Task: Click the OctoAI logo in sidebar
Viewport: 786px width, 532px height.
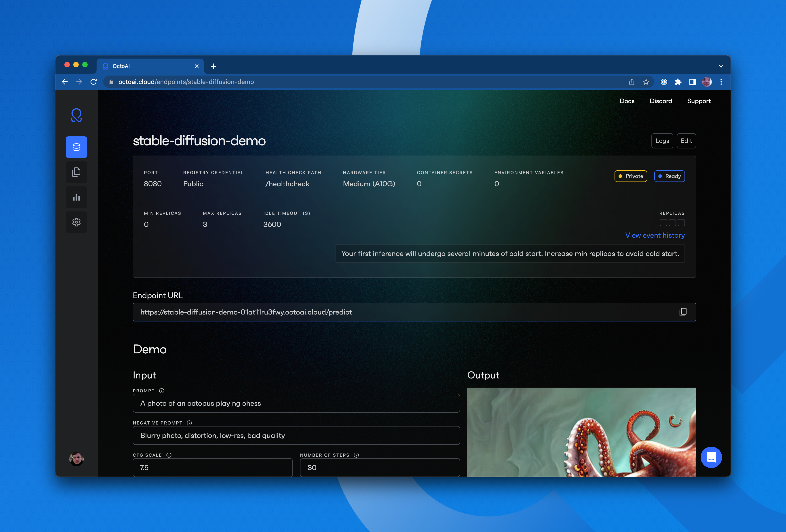Action: [76, 115]
